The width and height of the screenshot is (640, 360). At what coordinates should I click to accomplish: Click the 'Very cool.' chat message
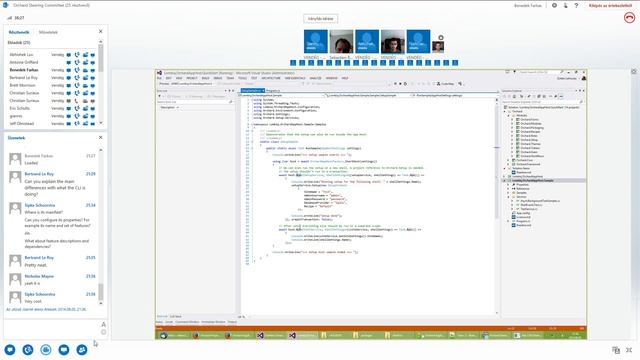(33, 301)
